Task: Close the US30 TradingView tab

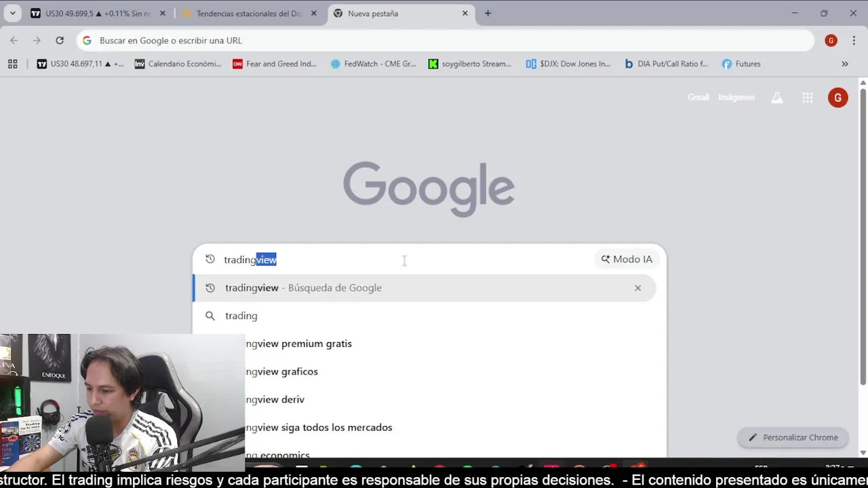Action: (x=162, y=13)
